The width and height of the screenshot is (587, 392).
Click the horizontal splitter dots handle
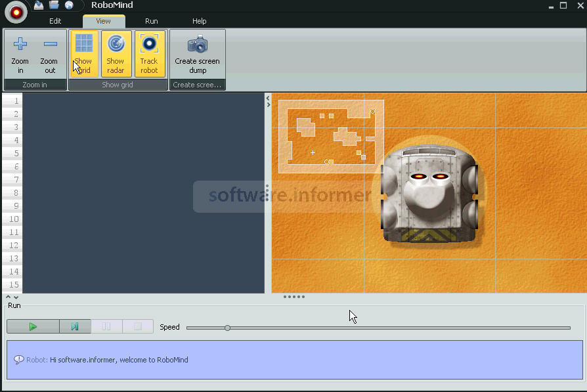click(294, 297)
